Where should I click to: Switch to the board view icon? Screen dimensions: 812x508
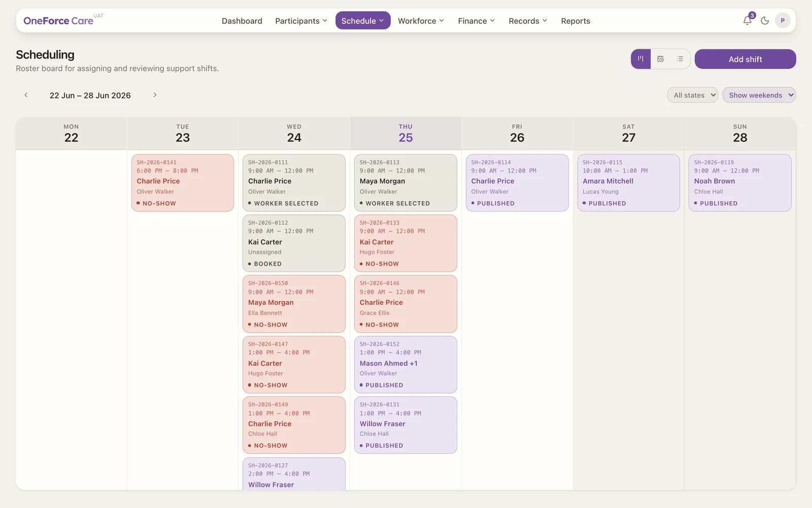pos(641,59)
